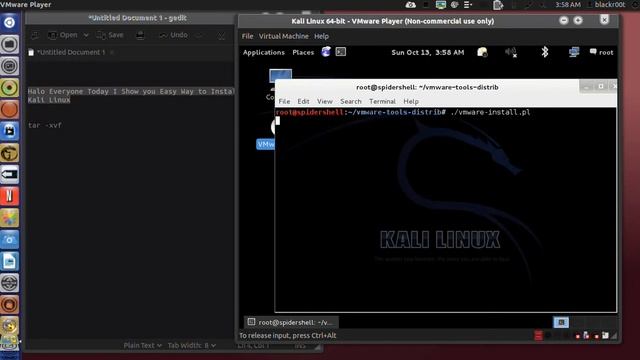Click the display indicator icon in Ubuntu top bar
This screenshot has height=360, width=640.
[x=440, y=4]
